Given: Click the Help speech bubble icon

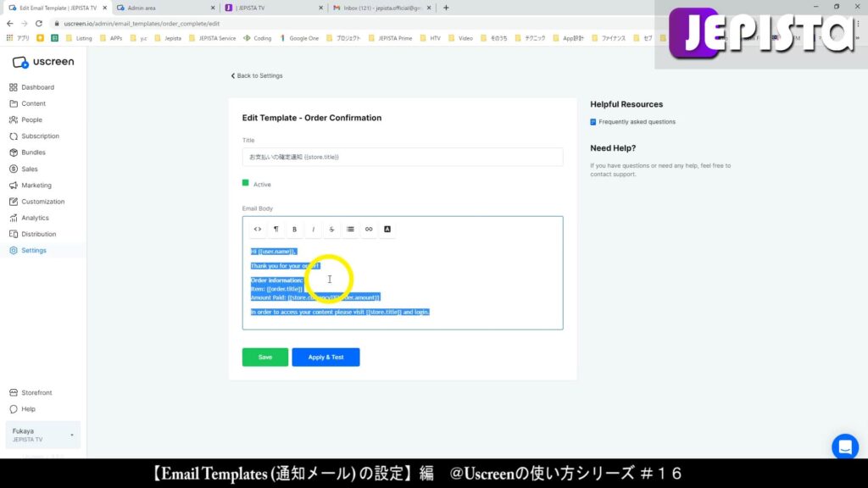Looking at the screenshot, I should point(14,409).
